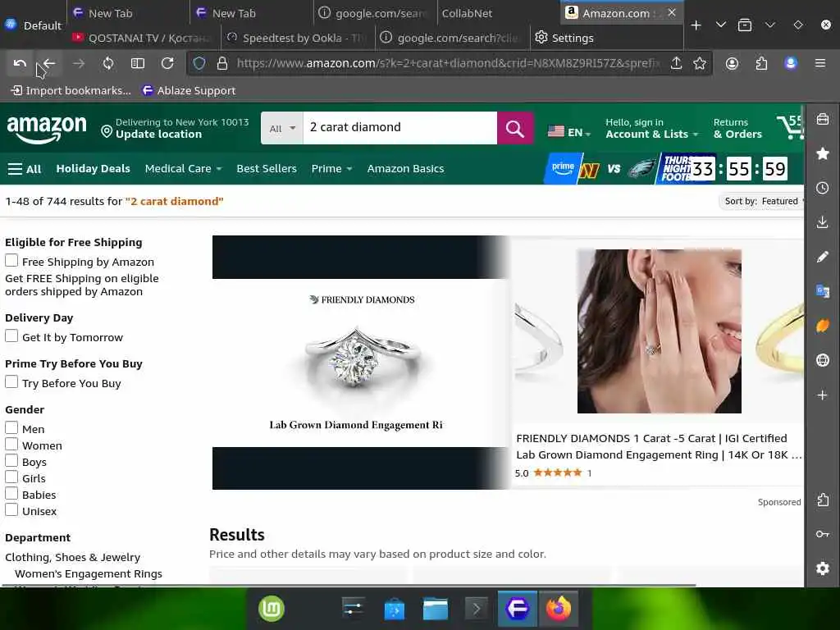Go back using the back arrow
Viewport: 840px width, 630px height.
[x=49, y=64]
